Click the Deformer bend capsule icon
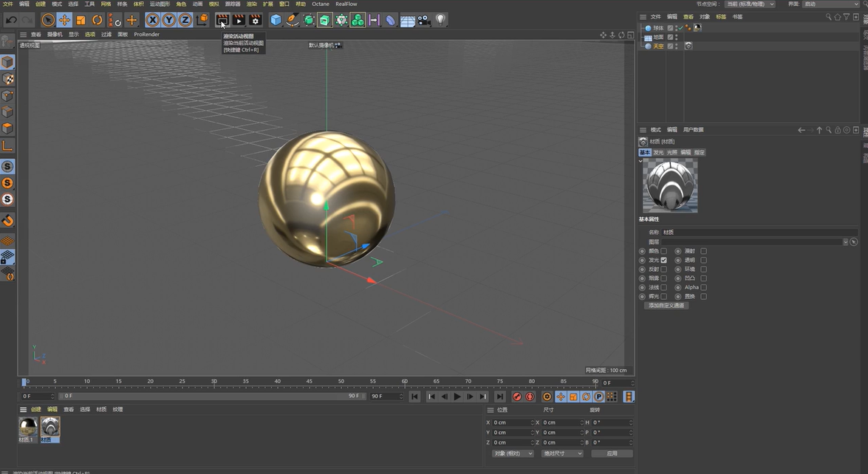 [x=391, y=21]
